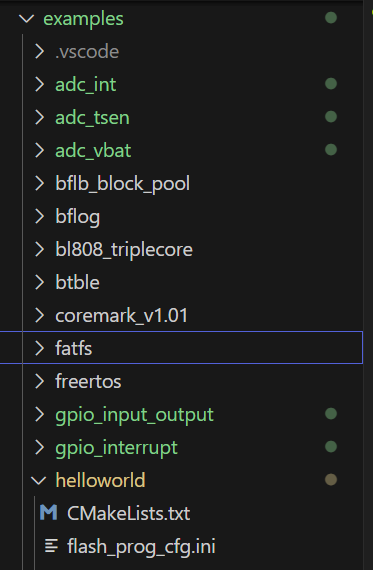Click the modified status dot next to helloworld

click(331, 480)
